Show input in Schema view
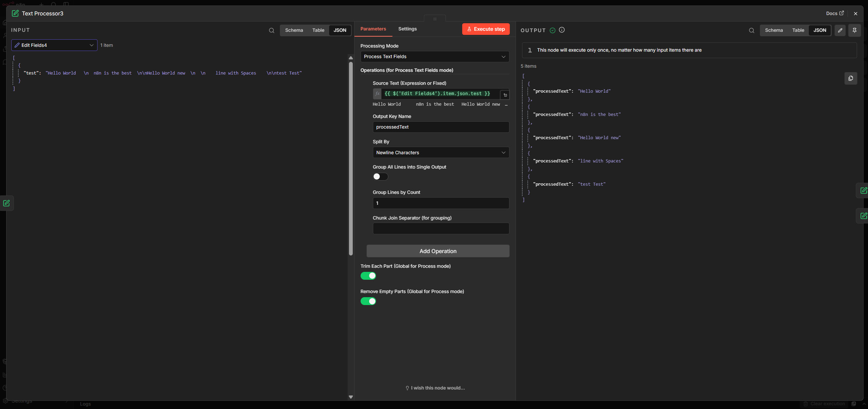868x409 pixels. 294,30
